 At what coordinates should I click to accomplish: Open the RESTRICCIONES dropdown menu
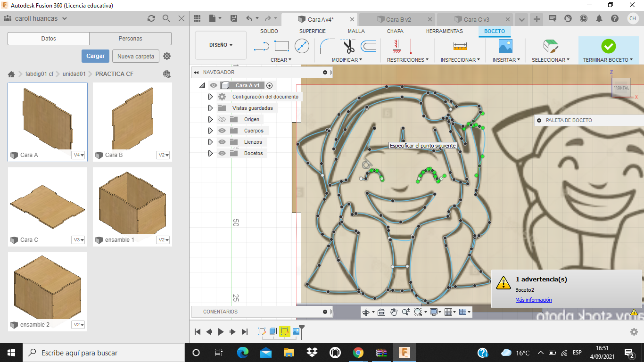pos(408,60)
